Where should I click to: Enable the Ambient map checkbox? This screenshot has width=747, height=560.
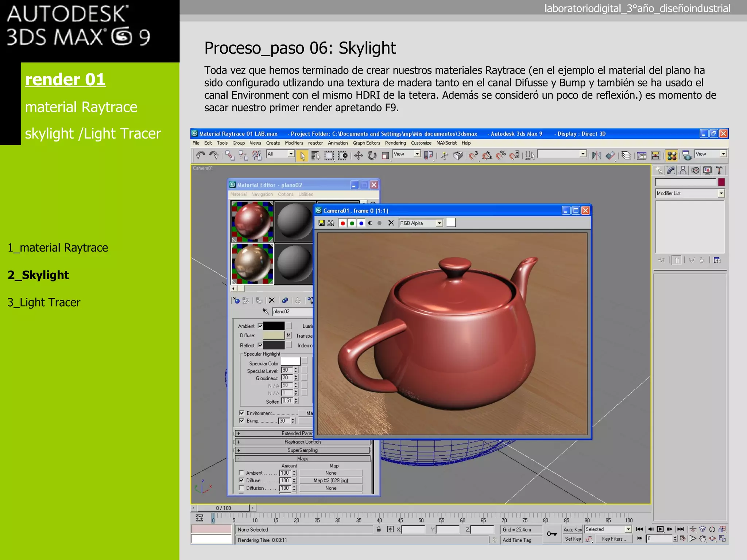tap(241, 473)
